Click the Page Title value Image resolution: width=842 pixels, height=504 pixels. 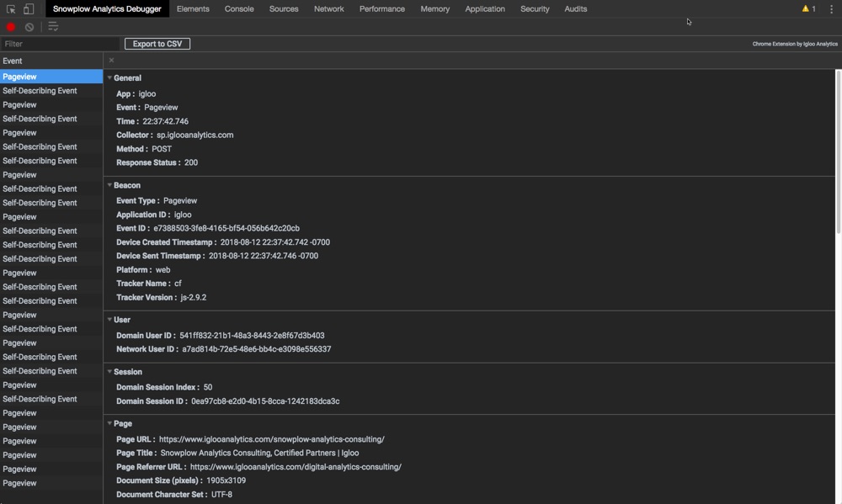[259, 453]
